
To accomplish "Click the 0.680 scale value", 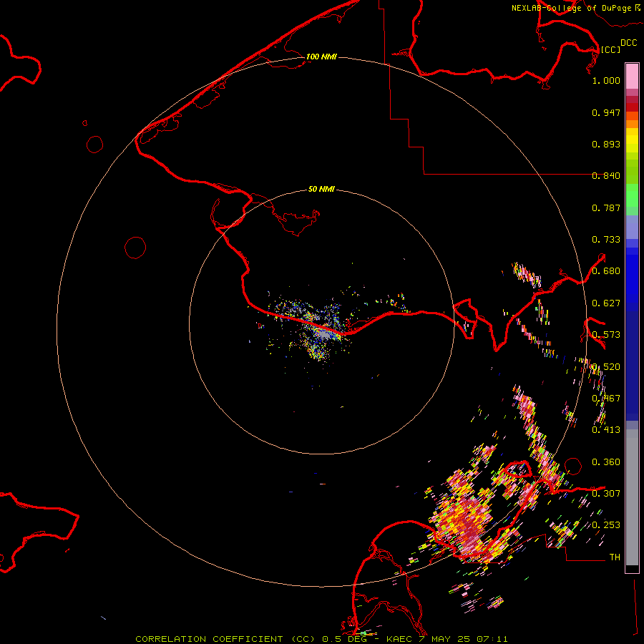I will (x=606, y=271).
